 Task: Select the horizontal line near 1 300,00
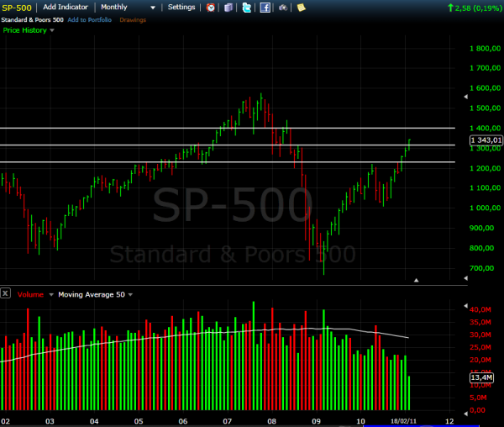coord(228,145)
